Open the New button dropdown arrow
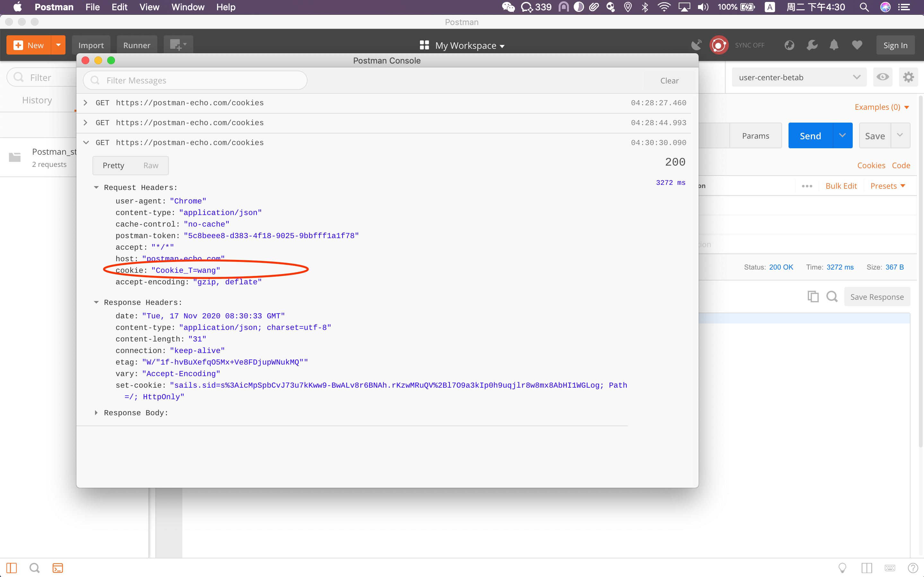 click(x=58, y=45)
